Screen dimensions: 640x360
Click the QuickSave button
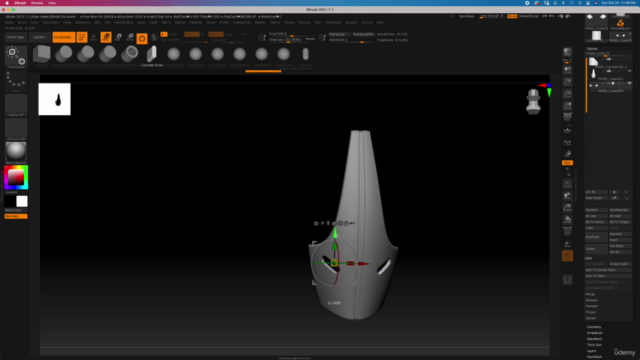[467, 16]
